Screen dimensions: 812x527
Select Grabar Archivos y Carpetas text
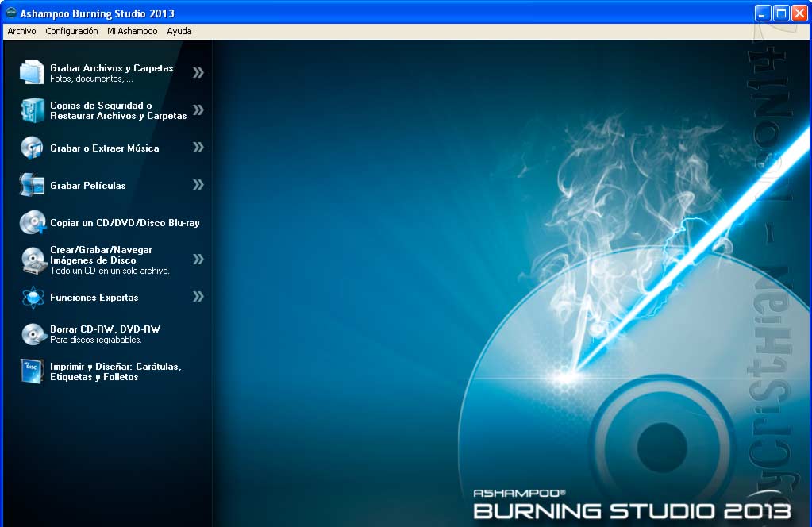point(112,67)
